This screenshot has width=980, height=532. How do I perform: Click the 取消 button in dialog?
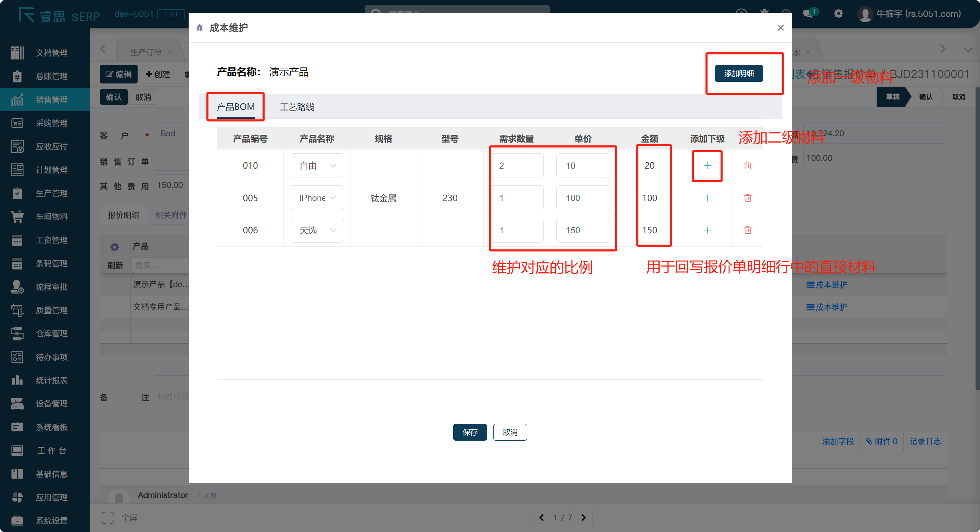click(x=509, y=432)
